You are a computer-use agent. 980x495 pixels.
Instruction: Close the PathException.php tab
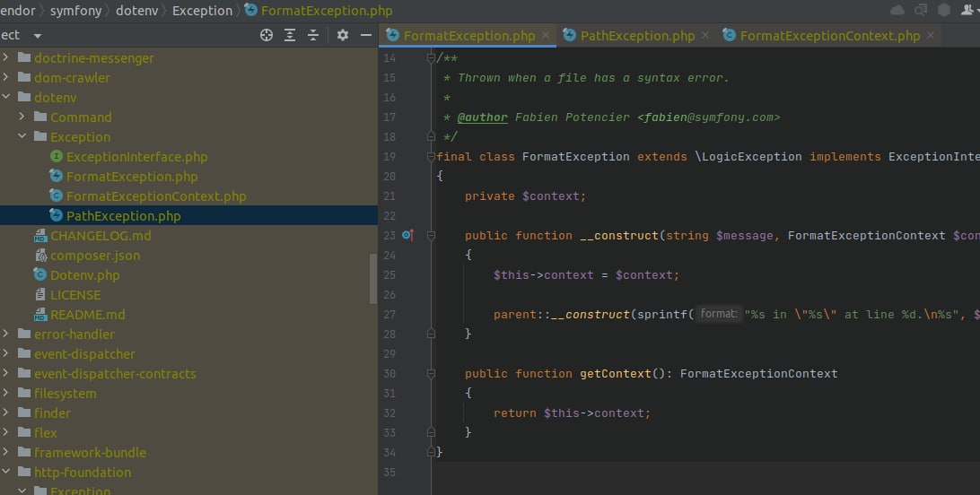[705, 36]
